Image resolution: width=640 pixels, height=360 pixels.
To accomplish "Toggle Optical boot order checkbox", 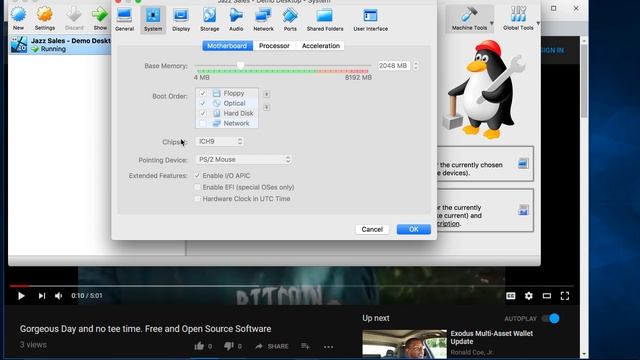I will pos(202,103).
